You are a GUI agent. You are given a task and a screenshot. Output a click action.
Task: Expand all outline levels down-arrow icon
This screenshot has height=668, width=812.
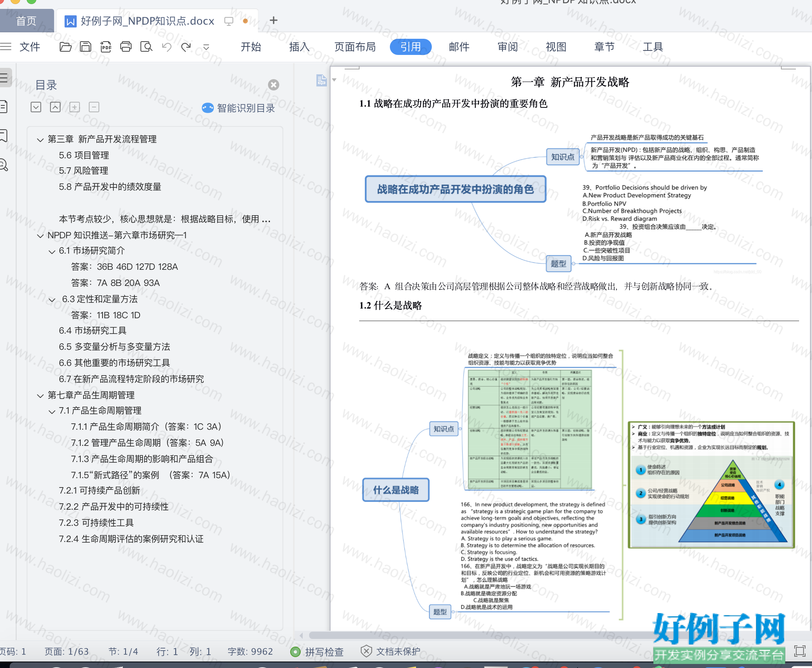(36, 107)
